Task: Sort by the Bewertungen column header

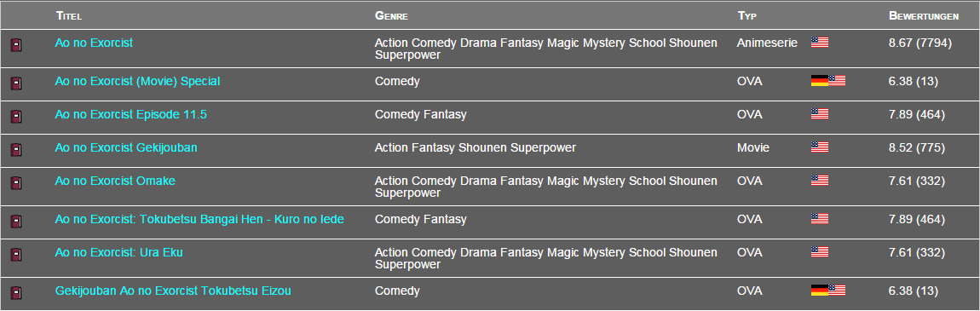Action: click(924, 15)
